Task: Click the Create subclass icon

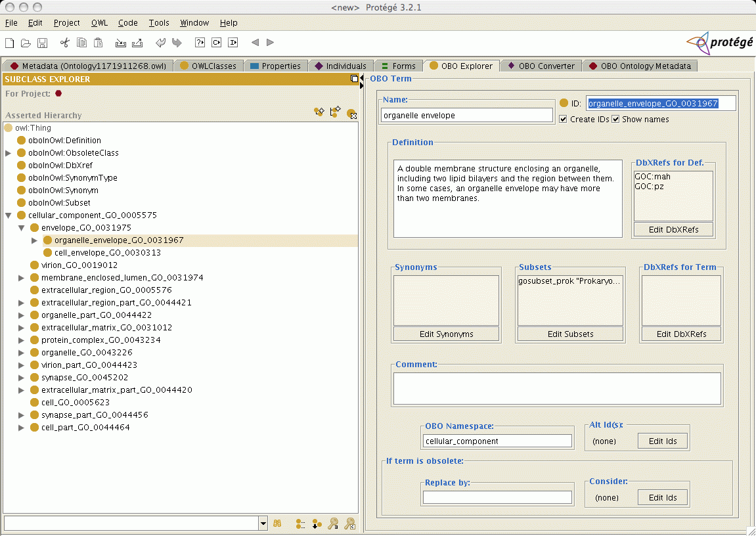Action: coord(319,112)
